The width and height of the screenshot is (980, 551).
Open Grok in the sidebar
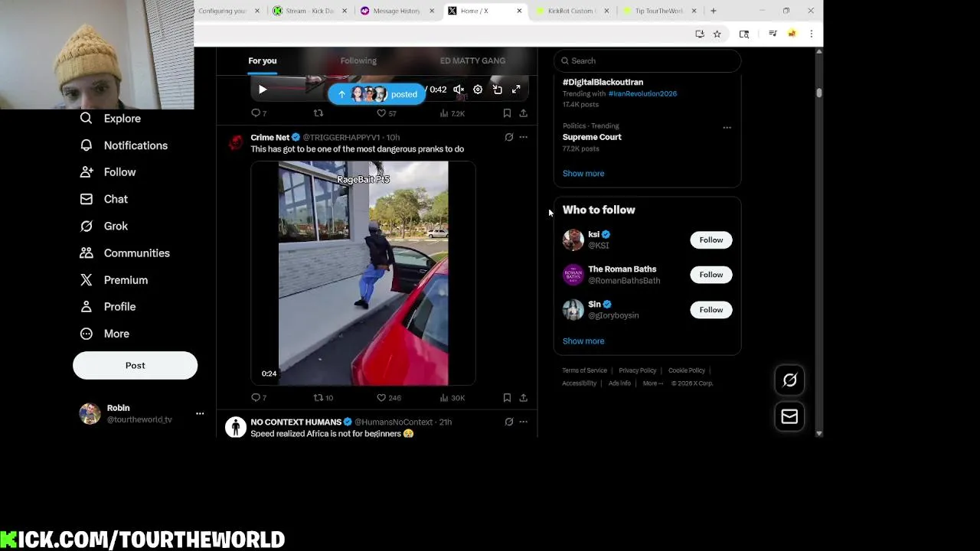point(104,227)
